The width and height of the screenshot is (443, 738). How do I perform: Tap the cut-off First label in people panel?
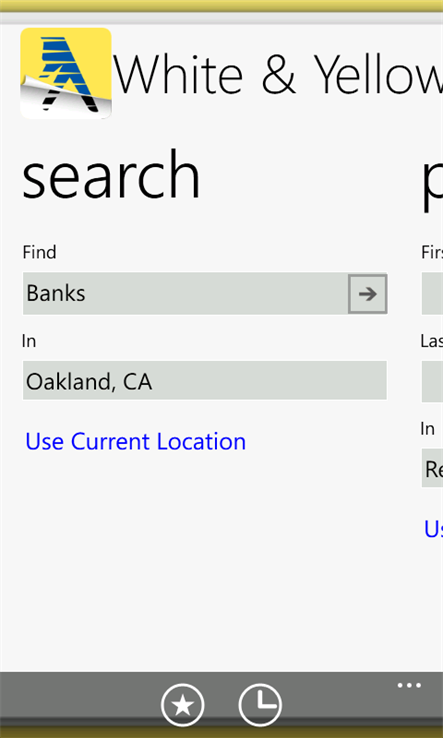coord(432,252)
